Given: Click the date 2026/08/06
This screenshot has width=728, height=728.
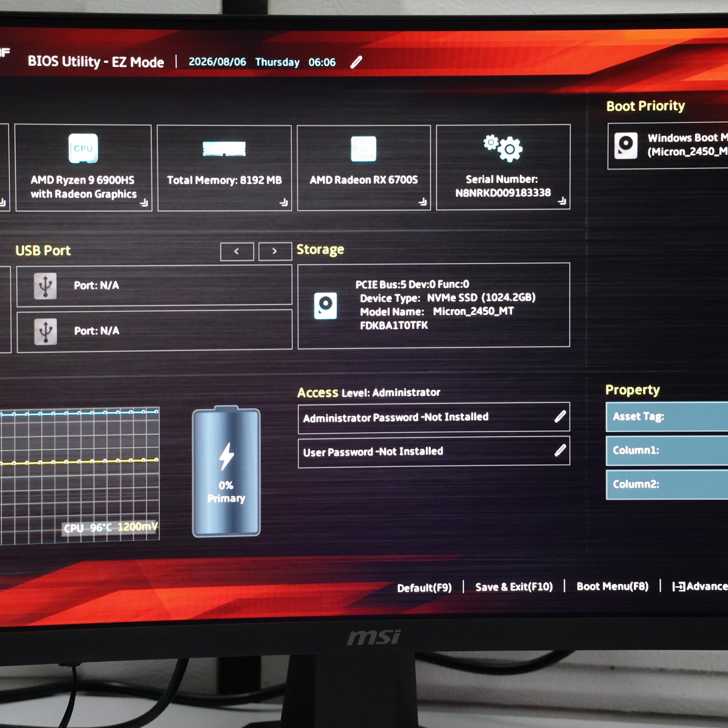Looking at the screenshot, I should (x=218, y=62).
